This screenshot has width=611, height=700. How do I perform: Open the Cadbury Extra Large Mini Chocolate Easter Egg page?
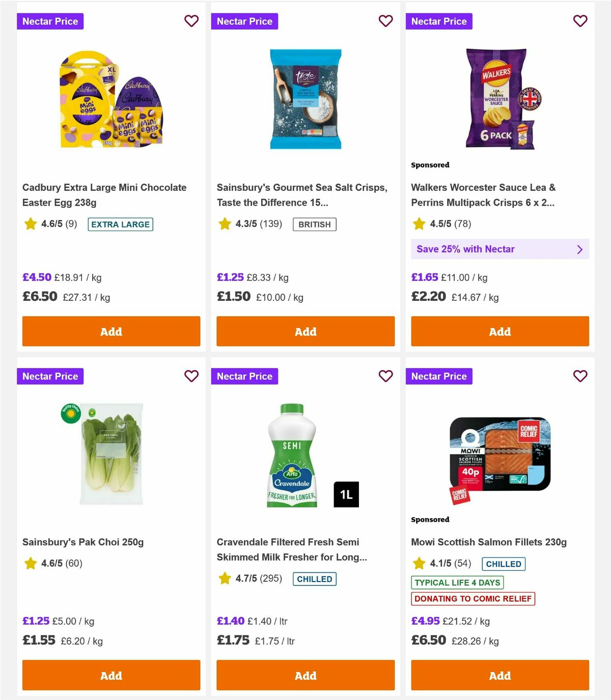click(x=104, y=194)
